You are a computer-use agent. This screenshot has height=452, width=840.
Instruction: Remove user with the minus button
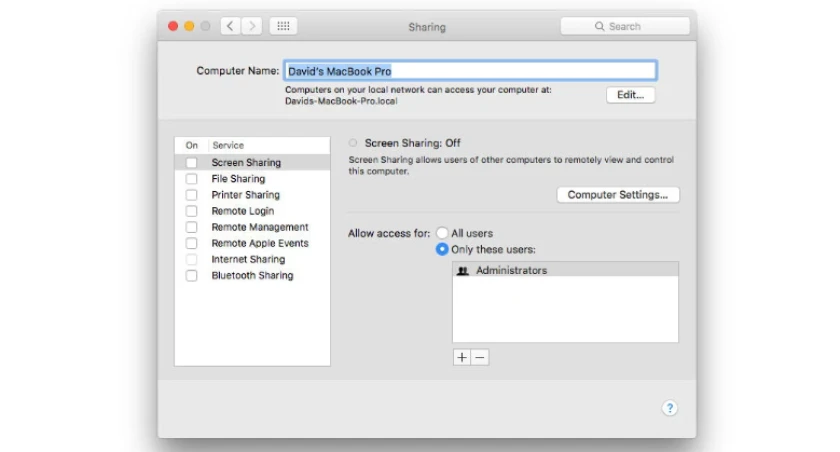[480, 357]
